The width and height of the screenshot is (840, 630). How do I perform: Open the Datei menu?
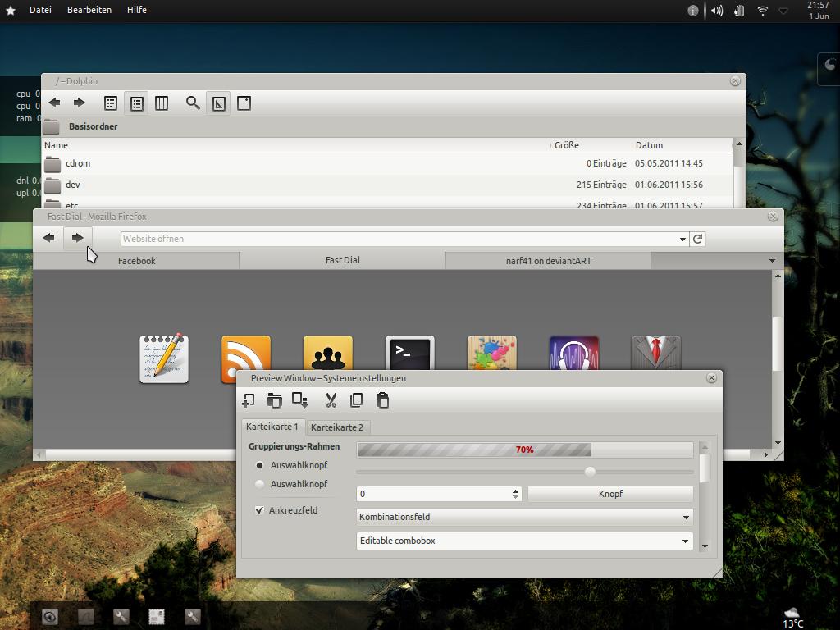tap(40, 10)
